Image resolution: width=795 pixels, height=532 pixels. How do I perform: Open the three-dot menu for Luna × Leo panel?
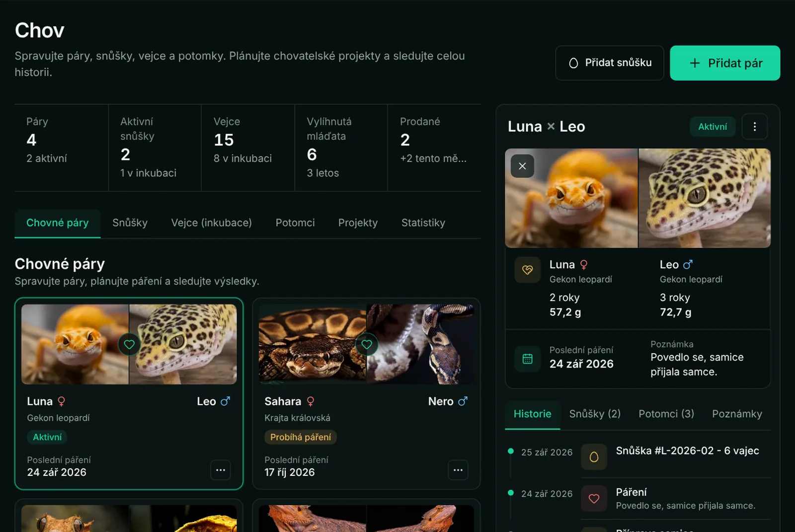tap(754, 127)
